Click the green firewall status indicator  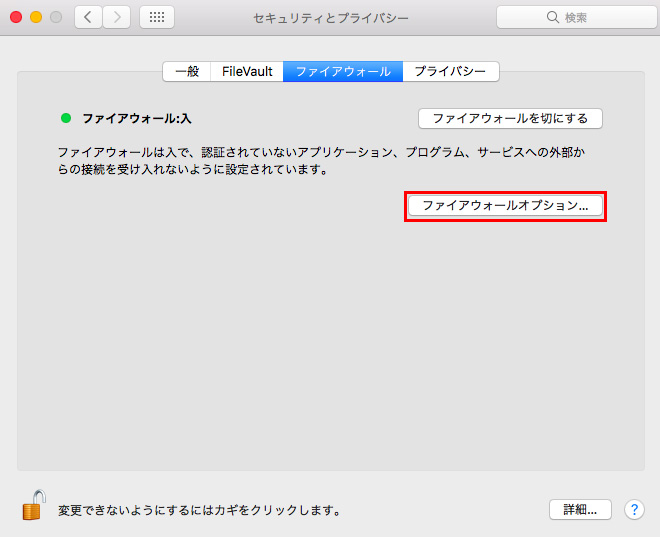(66, 118)
